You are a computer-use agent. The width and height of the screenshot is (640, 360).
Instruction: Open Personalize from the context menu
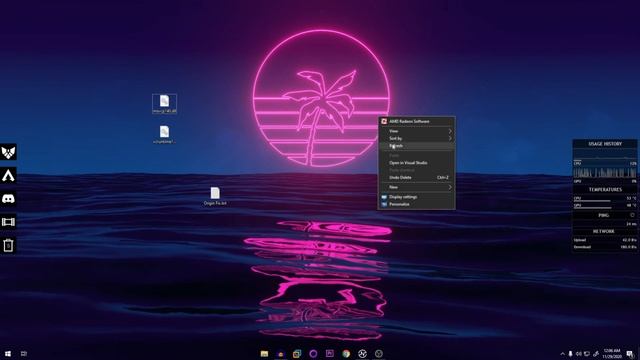[416, 204]
